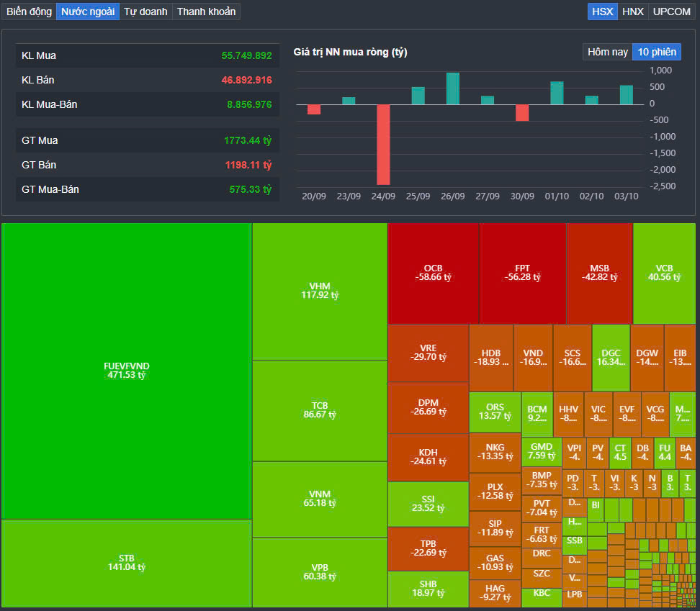
Task: Select the KDH -24.61 tỷ tile
Action: 428,457
